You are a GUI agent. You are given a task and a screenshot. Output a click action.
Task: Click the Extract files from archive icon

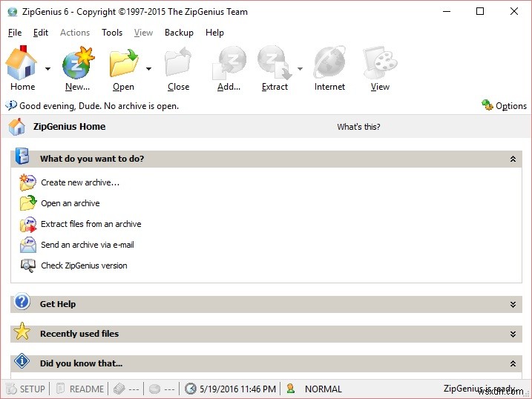[27, 224]
